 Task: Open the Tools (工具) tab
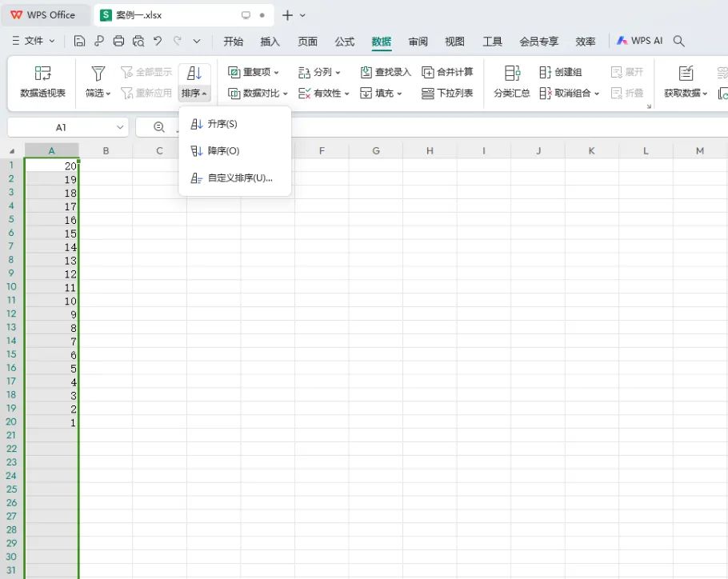492,42
